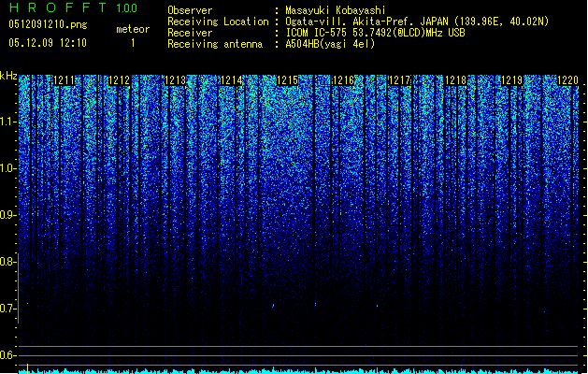
Task: Click the HROFFT title text
Action: pyautogui.click(x=58, y=7)
